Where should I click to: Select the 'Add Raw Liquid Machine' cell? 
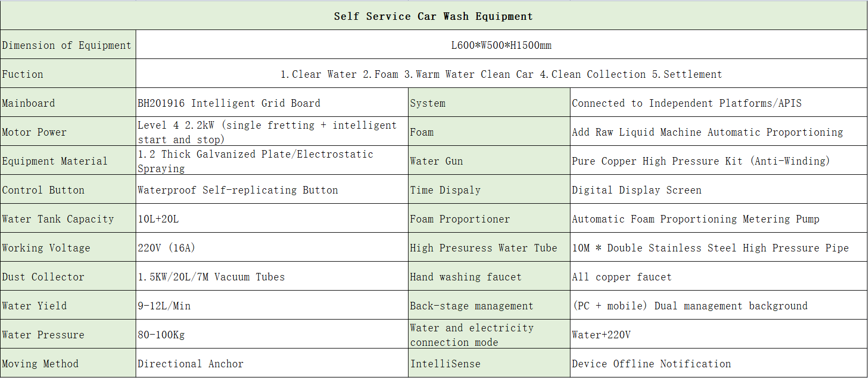pyautogui.click(x=718, y=132)
